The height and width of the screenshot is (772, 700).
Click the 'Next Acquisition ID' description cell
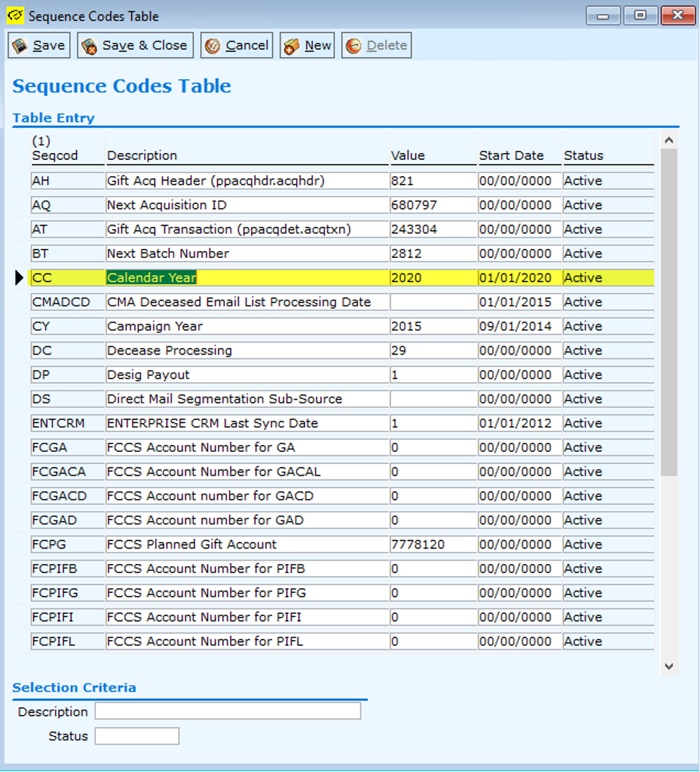point(247,205)
